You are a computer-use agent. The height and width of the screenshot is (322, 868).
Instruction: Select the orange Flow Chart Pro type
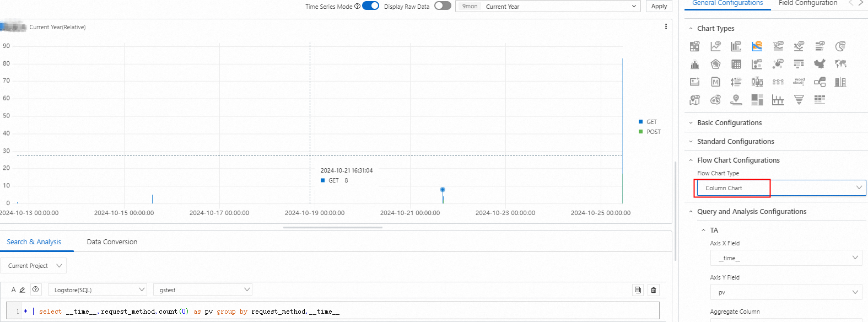(757, 46)
